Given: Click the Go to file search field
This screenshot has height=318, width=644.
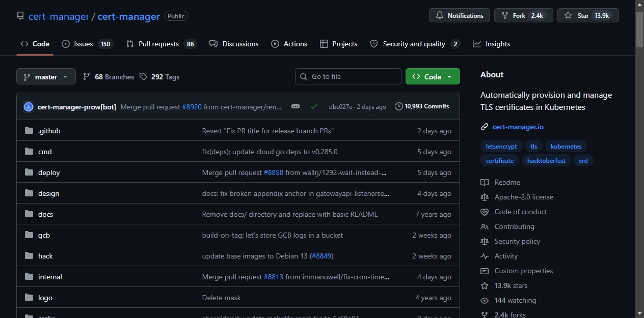Looking at the screenshot, I should pyautogui.click(x=348, y=77).
